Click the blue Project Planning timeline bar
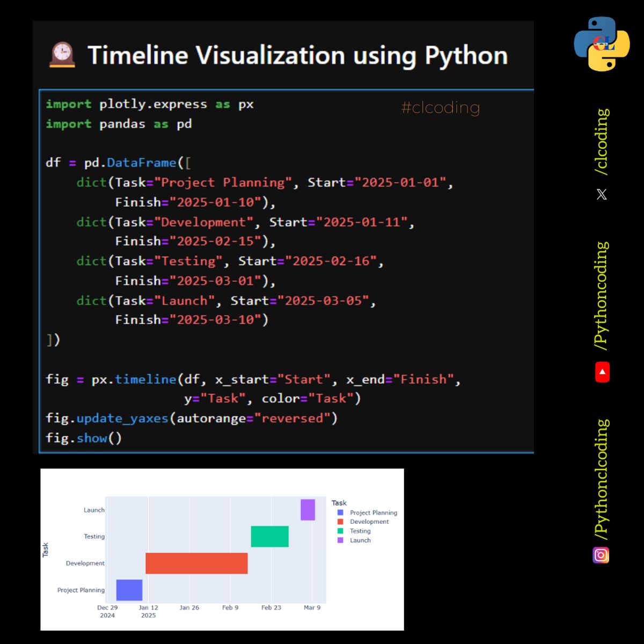The height and width of the screenshot is (644, 644). (129, 590)
